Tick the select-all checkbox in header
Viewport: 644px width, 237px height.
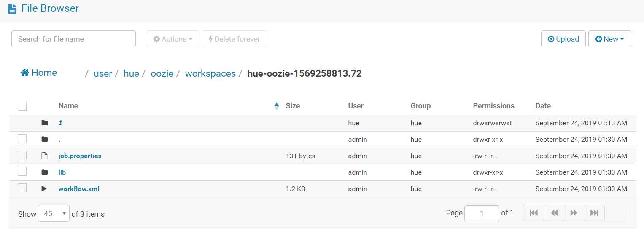22,106
